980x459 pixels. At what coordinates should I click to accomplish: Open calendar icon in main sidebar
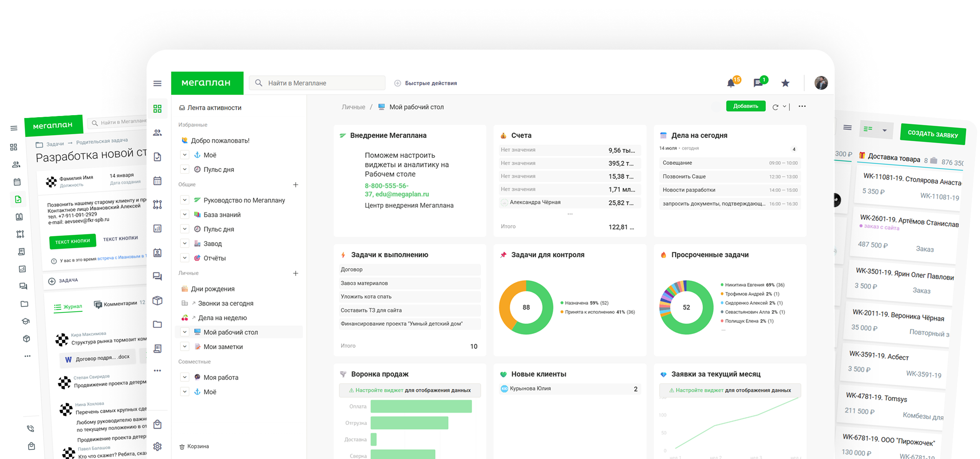(x=158, y=181)
